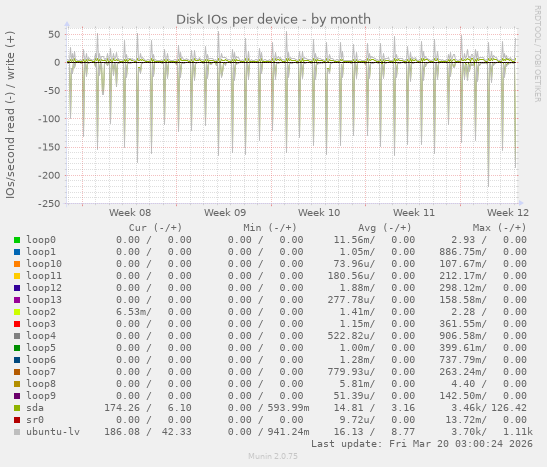Click the 'loop7' legend label

pos(41,372)
